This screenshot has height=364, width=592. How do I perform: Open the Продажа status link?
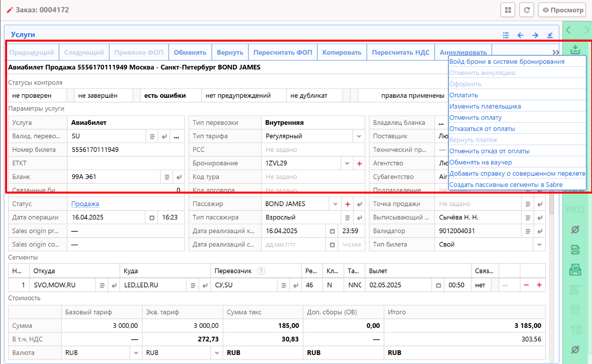click(85, 204)
